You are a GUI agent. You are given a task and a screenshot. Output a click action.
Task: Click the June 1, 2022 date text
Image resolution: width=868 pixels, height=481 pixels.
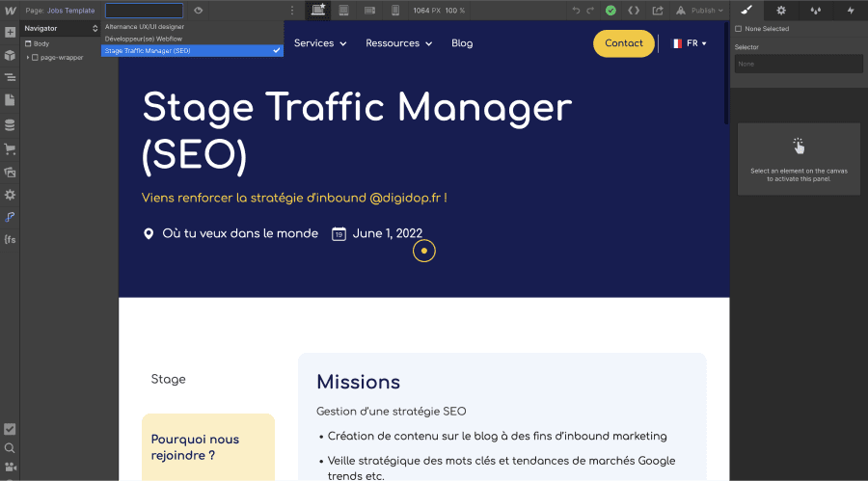388,233
